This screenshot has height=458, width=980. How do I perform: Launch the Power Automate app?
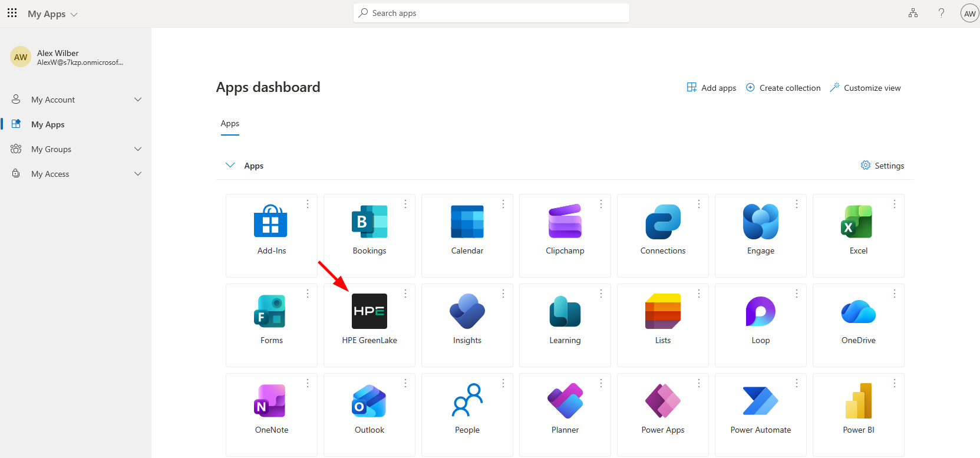[760, 401]
